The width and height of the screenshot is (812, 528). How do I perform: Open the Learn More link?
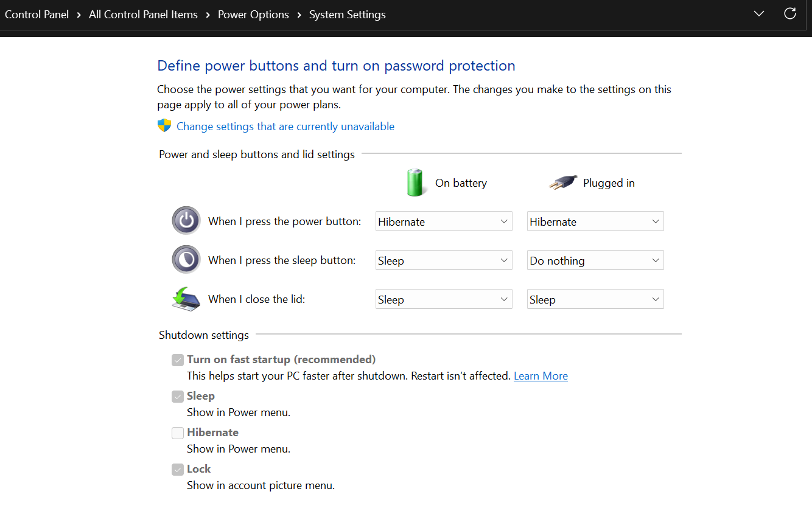point(541,376)
